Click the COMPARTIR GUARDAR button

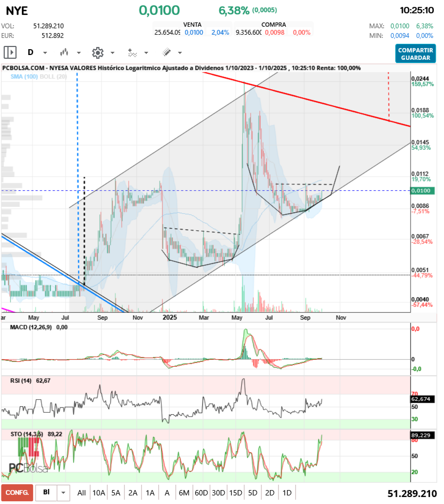(415, 53)
